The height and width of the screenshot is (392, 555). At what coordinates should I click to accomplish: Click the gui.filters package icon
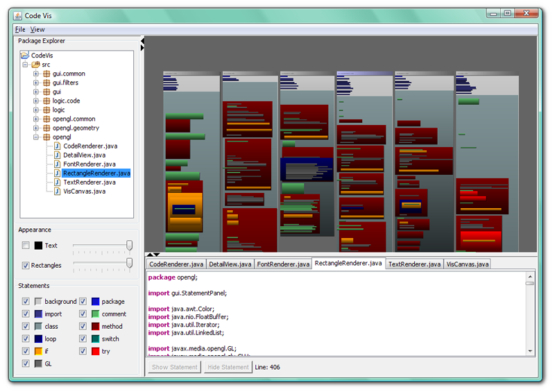(46, 83)
